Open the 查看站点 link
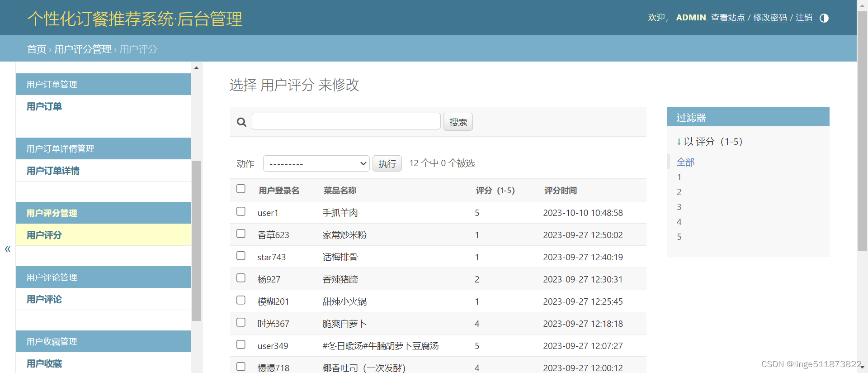 (728, 18)
